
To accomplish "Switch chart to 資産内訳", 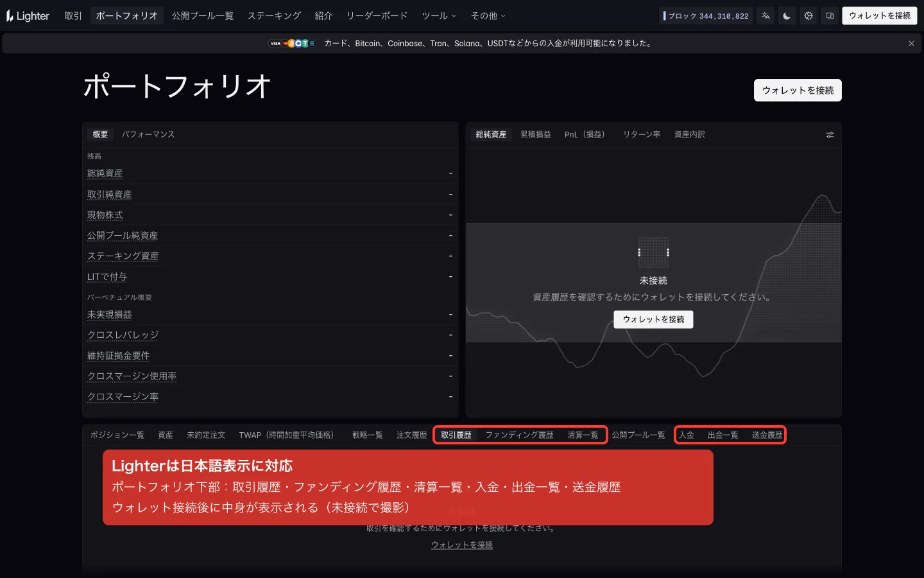I will [690, 135].
